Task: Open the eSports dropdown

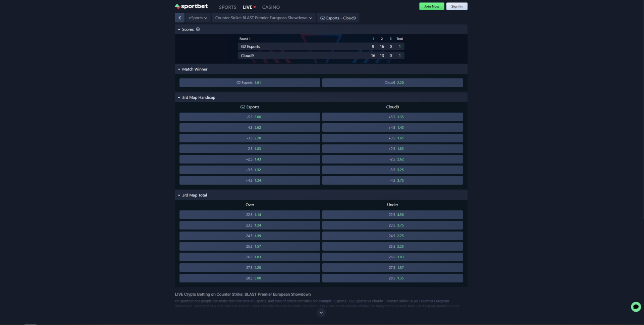Action: 198,18
